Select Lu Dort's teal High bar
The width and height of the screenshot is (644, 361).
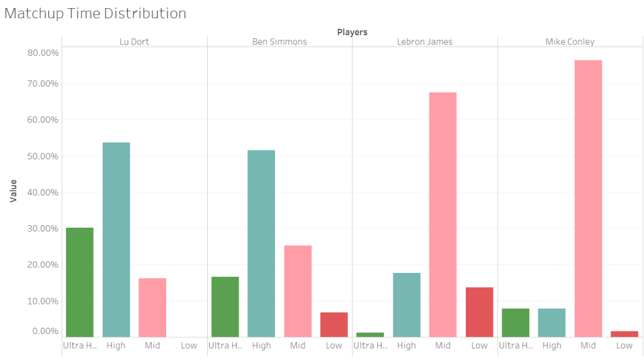[116, 239]
